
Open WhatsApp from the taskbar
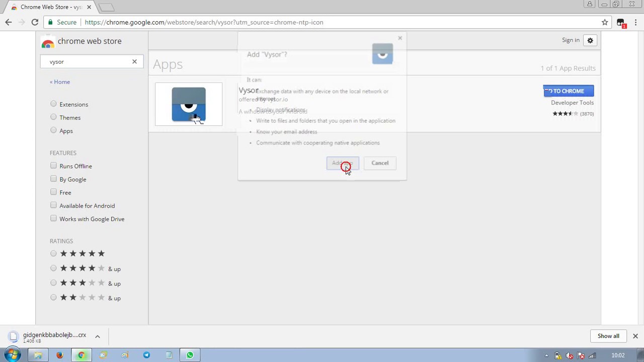point(190,355)
